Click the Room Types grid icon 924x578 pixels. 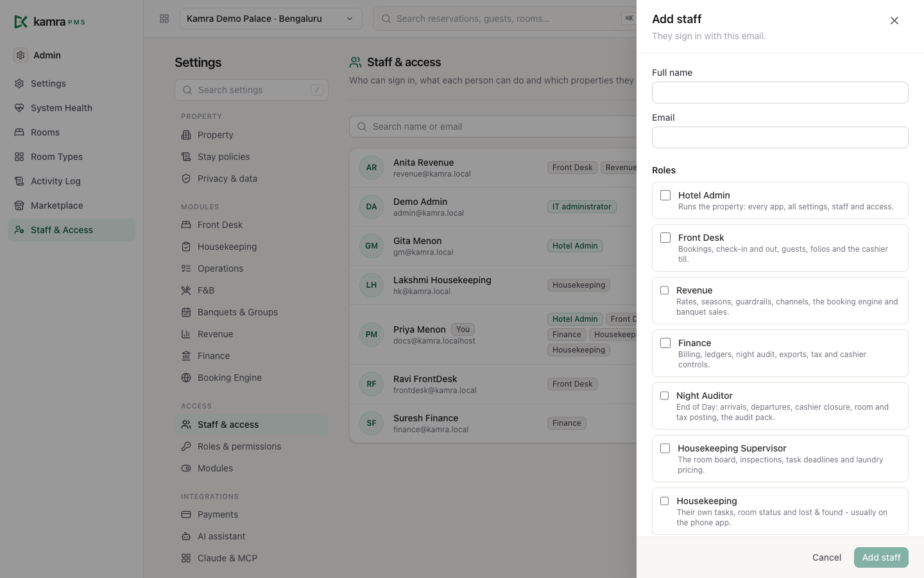click(x=19, y=157)
